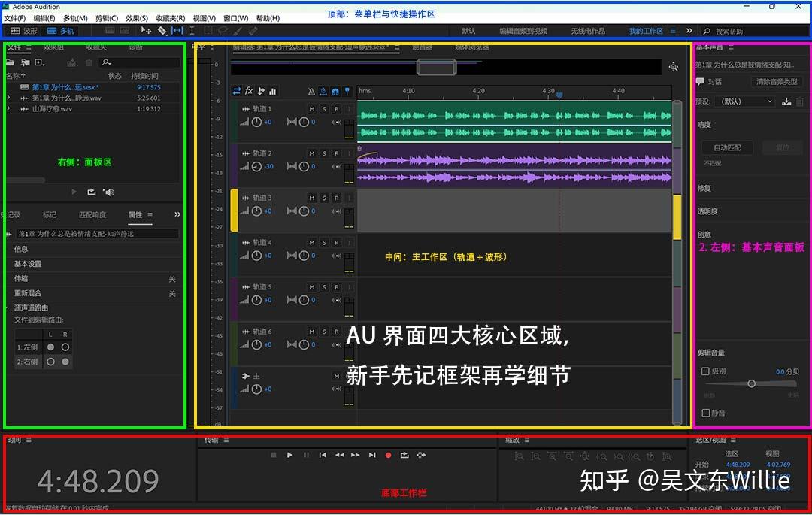Expand 信息 section in Properties

point(21,249)
